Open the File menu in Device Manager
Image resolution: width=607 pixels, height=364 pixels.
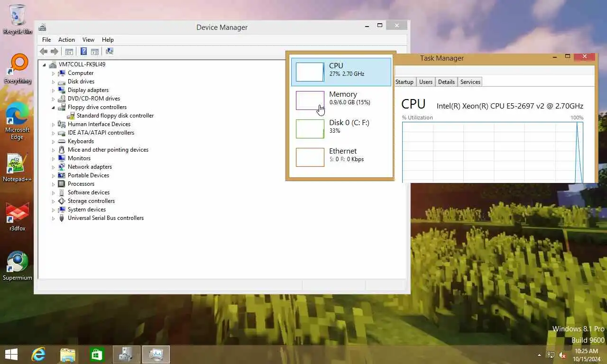(x=46, y=40)
